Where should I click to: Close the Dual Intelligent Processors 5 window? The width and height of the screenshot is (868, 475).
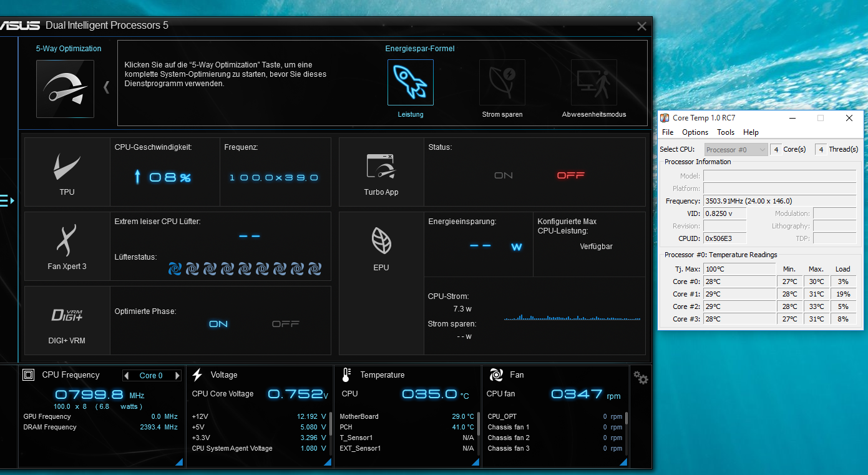coord(641,26)
